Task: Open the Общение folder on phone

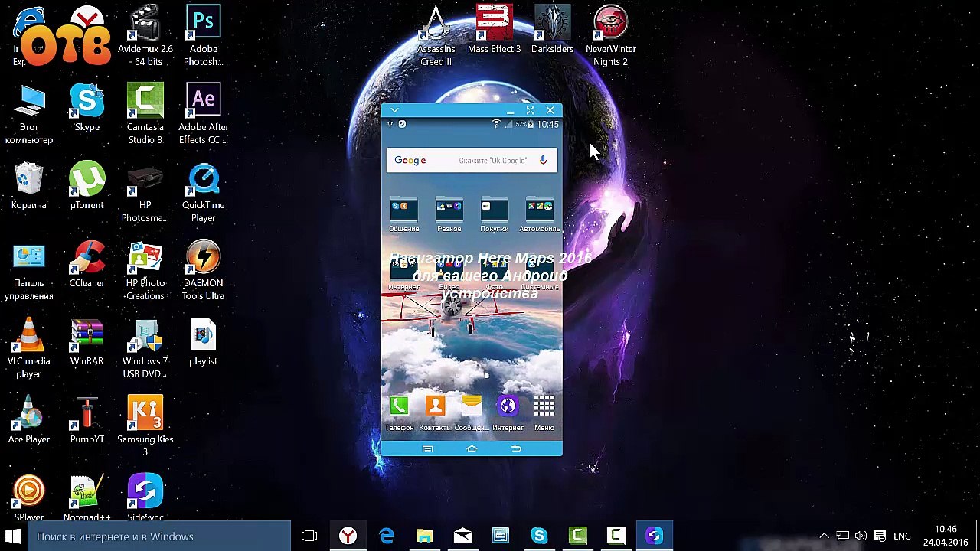Action: [403, 210]
